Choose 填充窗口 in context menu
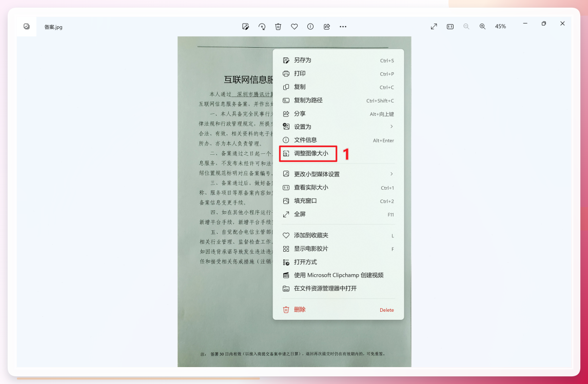The image size is (588, 384). point(338,201)
